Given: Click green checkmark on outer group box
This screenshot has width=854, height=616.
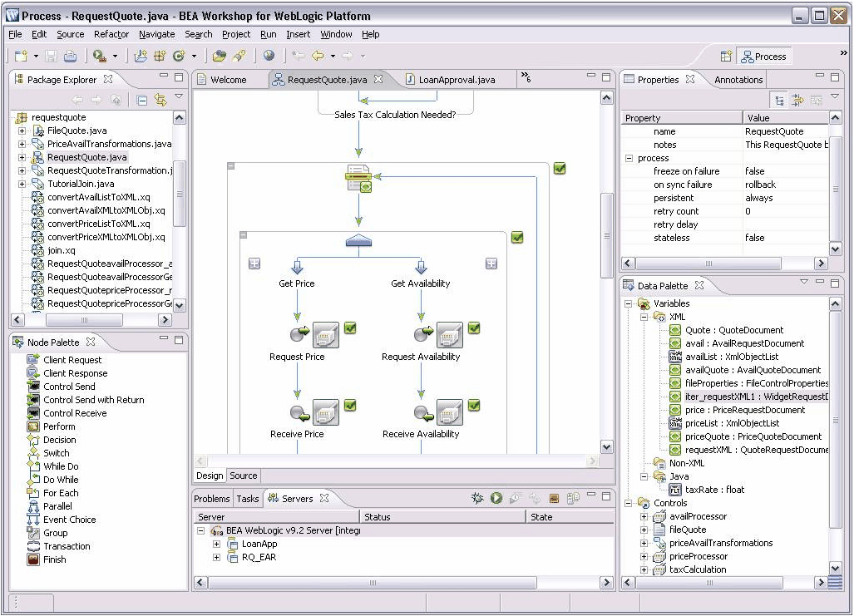Looking at the screenshot, I should pyautogui.click(x=560, y=168).
